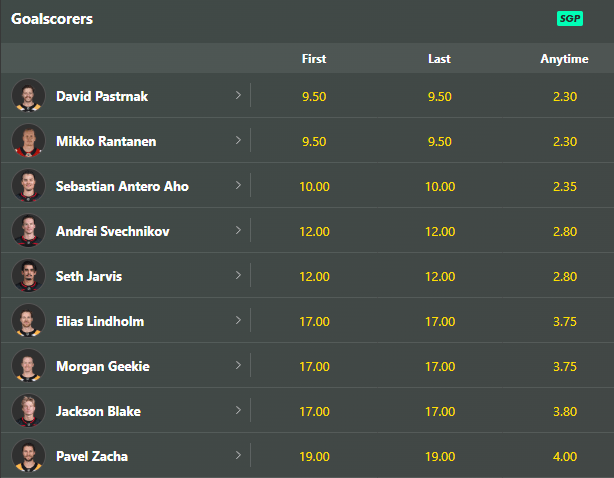Image resolution: width=614 pixels, height=478 pixels.
Task: Pick Sebastian Aho anytime odds 2.35
Action: coord(564,186)
